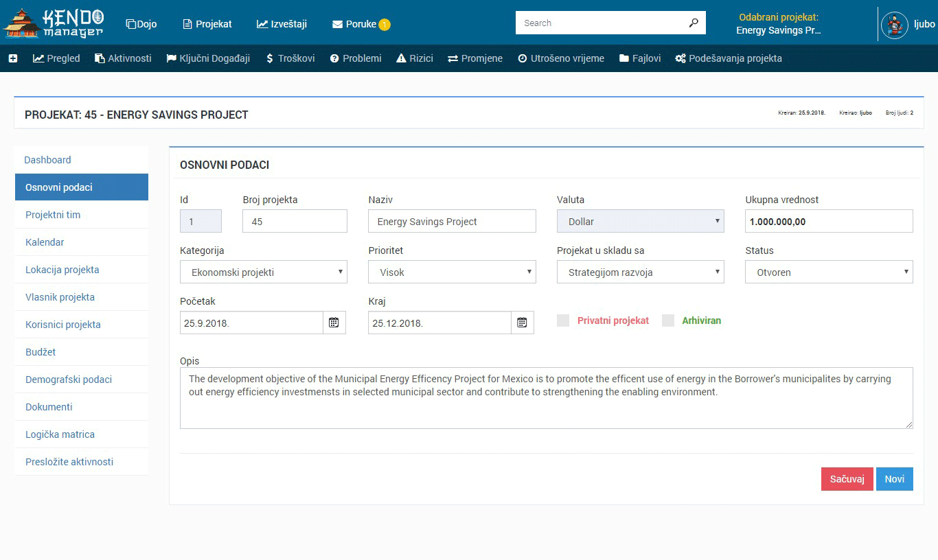Click the yellow Poruke notification badge

385,24
